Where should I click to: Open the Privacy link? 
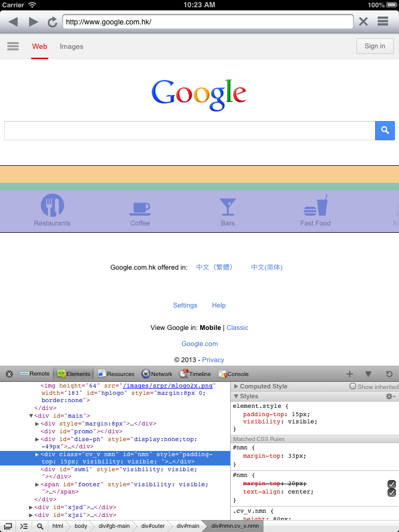click(x=213, y=360)
